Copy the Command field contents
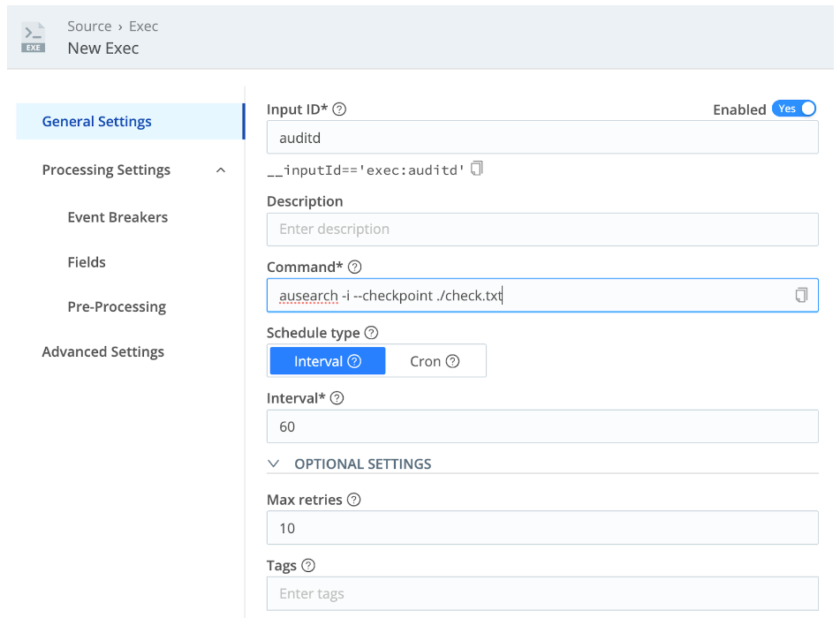The width and height of the screenshot is (840, 618). (801, 295)
